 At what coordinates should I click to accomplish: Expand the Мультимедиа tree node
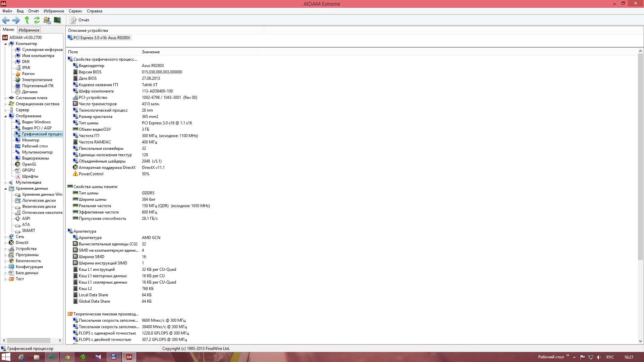pyautogui.click(x=5, y=183)
